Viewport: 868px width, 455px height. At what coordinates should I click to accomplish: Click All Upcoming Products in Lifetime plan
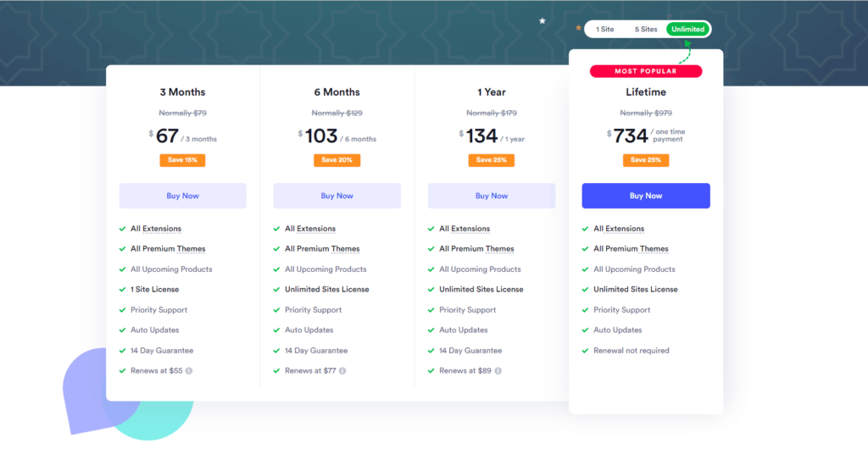click(634, 269)
